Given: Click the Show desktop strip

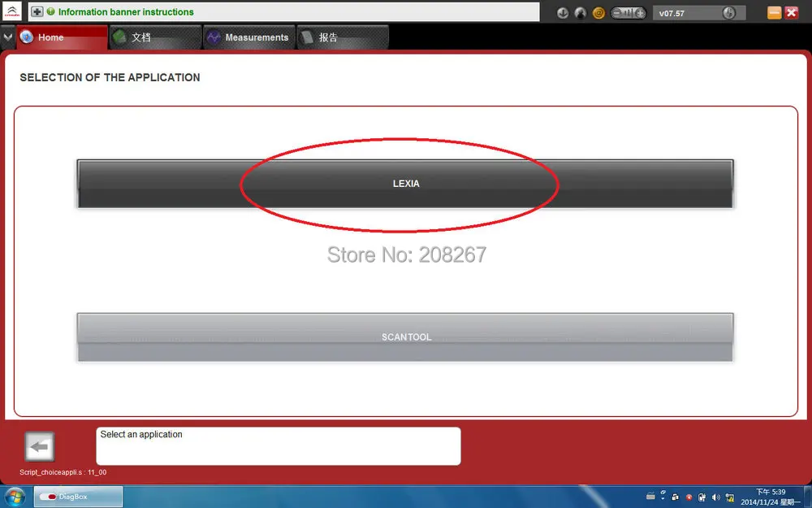Looking at the screenshot, I should (808, 497).
